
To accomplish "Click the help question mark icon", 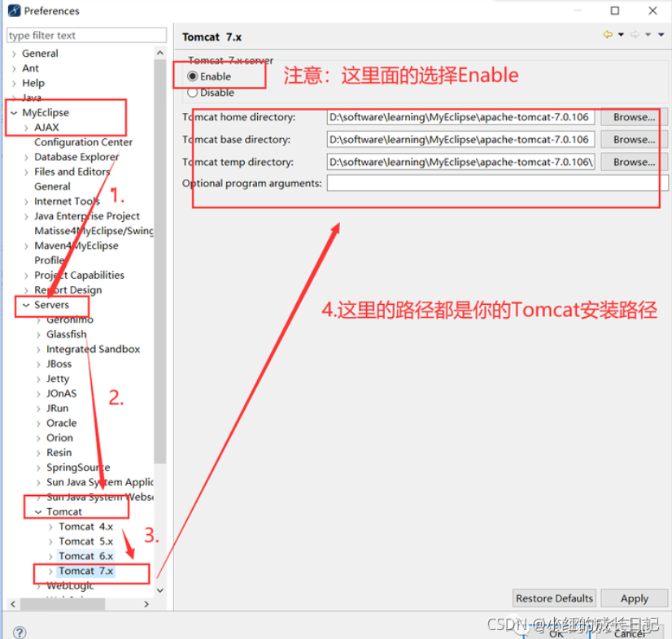I will point(20,632).
